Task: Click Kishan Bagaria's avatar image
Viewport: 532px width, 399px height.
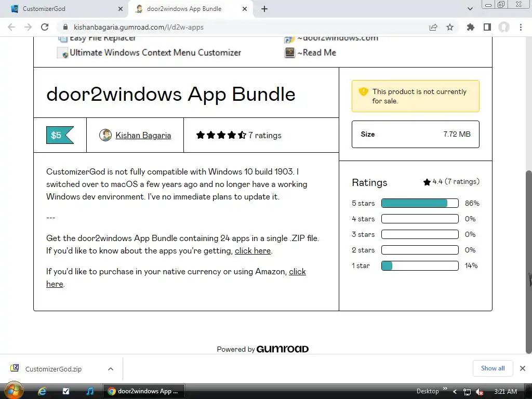Action: (105, 135)
